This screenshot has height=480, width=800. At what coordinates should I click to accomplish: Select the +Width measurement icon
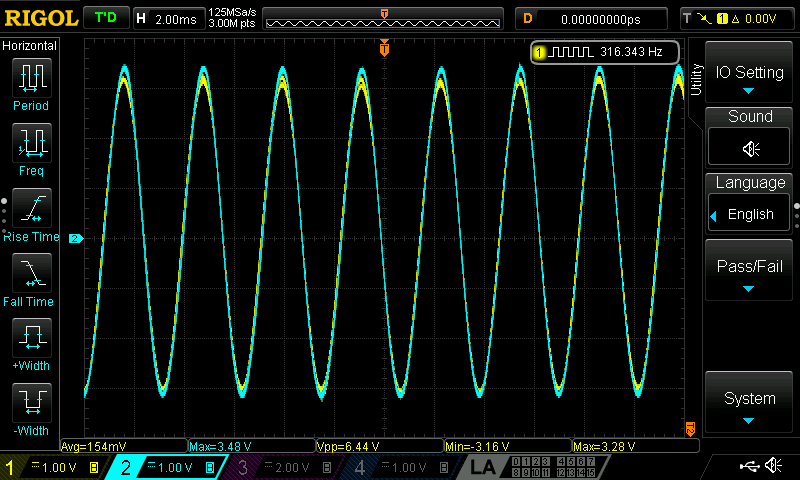[x=31, y=338]
